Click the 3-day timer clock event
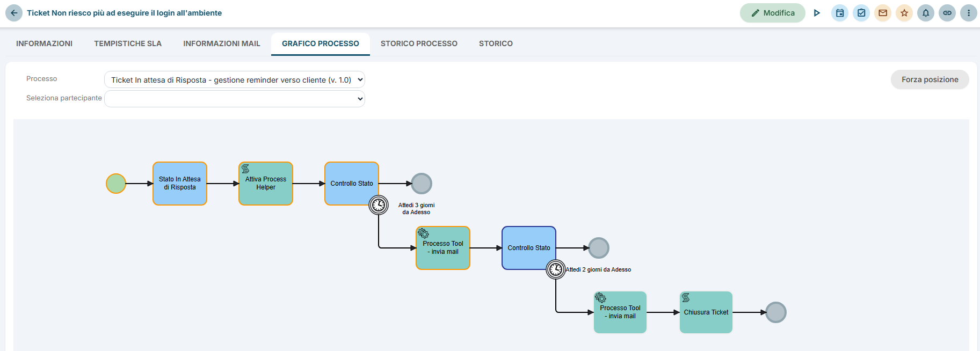980x351 pixels. [379, 205]
